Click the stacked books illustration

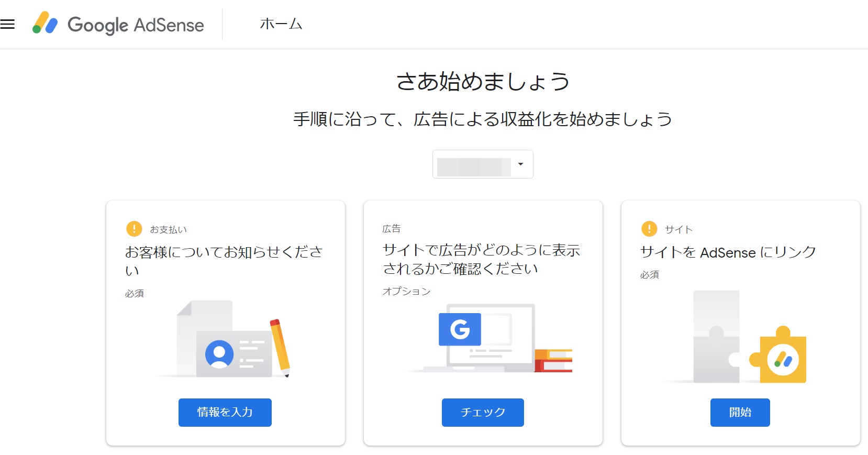[554, 360]
